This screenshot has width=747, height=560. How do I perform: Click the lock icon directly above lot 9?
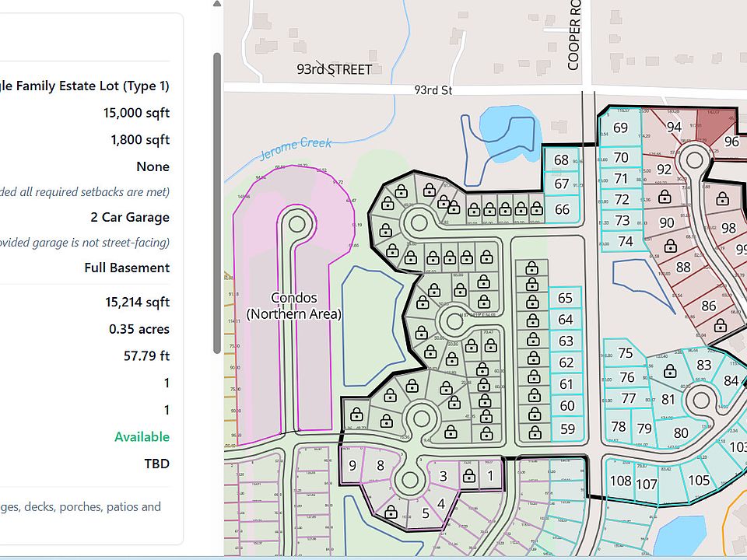356,414
